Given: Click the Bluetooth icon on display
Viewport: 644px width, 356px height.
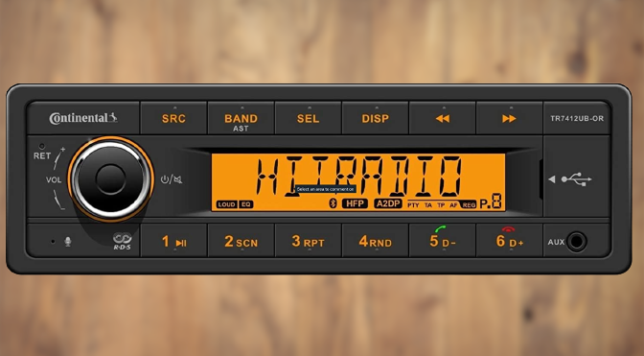Looking at the screenshot, I should tap(333, 202).
